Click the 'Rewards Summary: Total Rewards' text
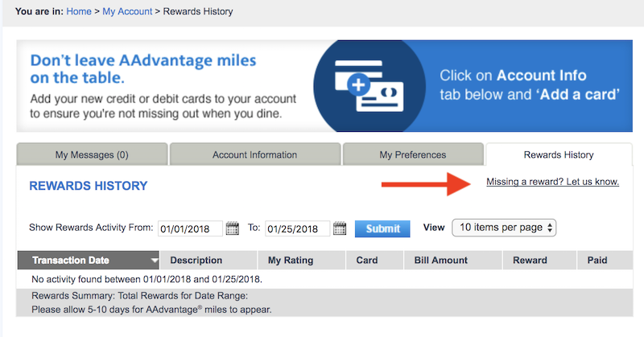 point(139,295)
